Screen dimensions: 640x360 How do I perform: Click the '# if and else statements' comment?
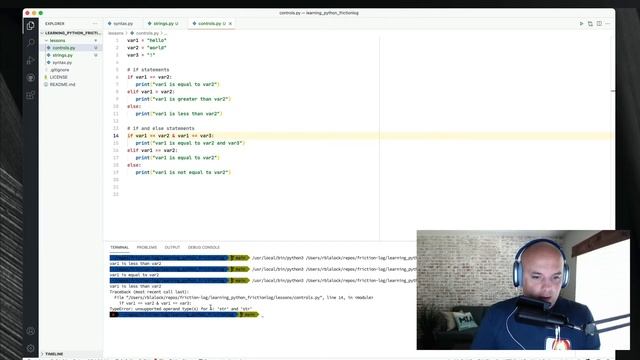pos(160,128)
